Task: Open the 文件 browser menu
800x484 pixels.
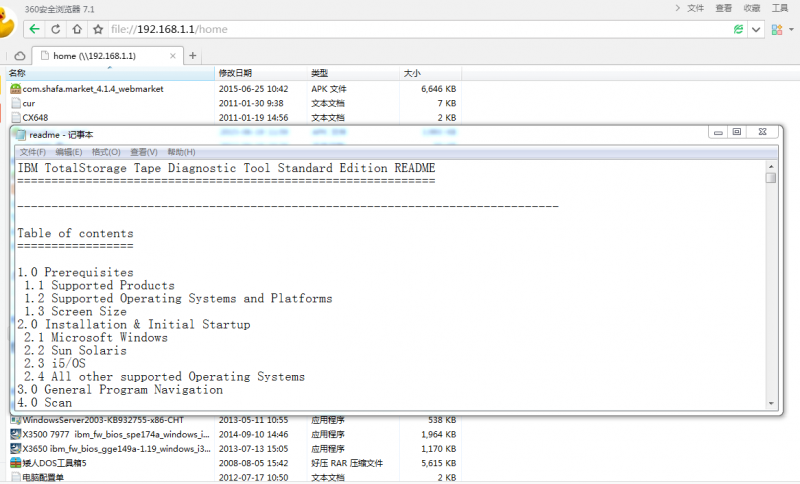Action: [695, 8]
